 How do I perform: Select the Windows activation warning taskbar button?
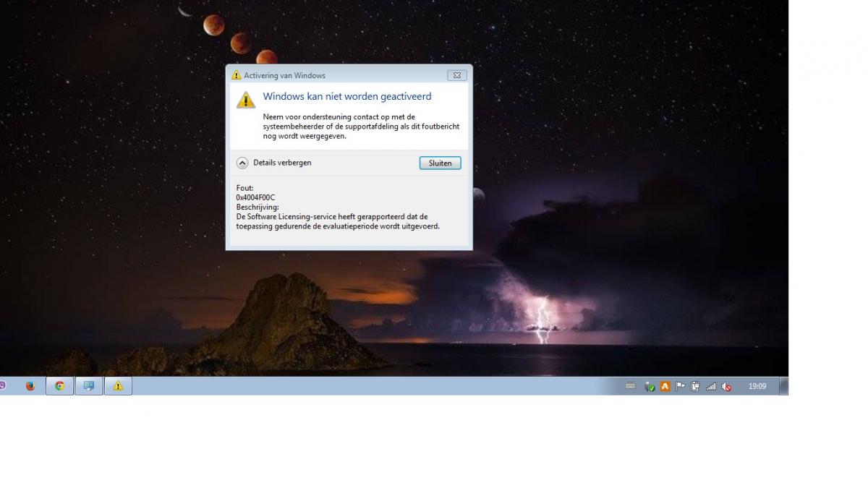tap(118, 386)
